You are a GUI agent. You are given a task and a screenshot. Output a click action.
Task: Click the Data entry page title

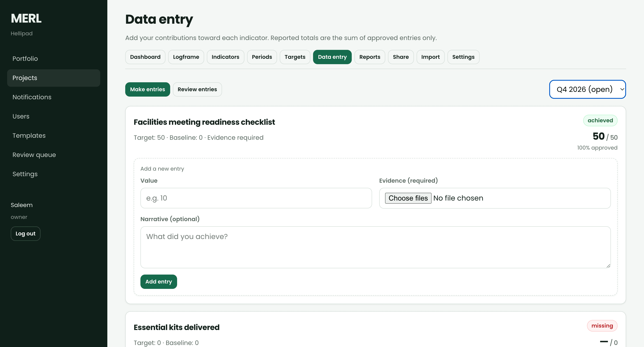159,19
